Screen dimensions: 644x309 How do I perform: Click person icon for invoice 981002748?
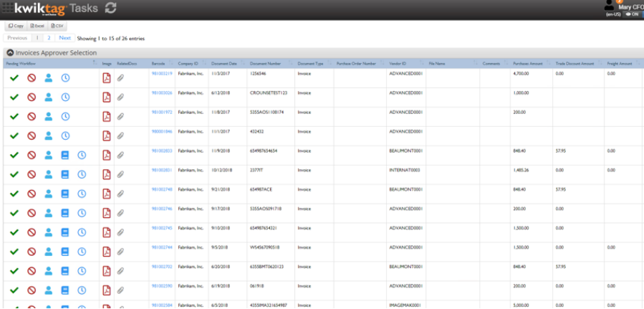coord(49,194)
